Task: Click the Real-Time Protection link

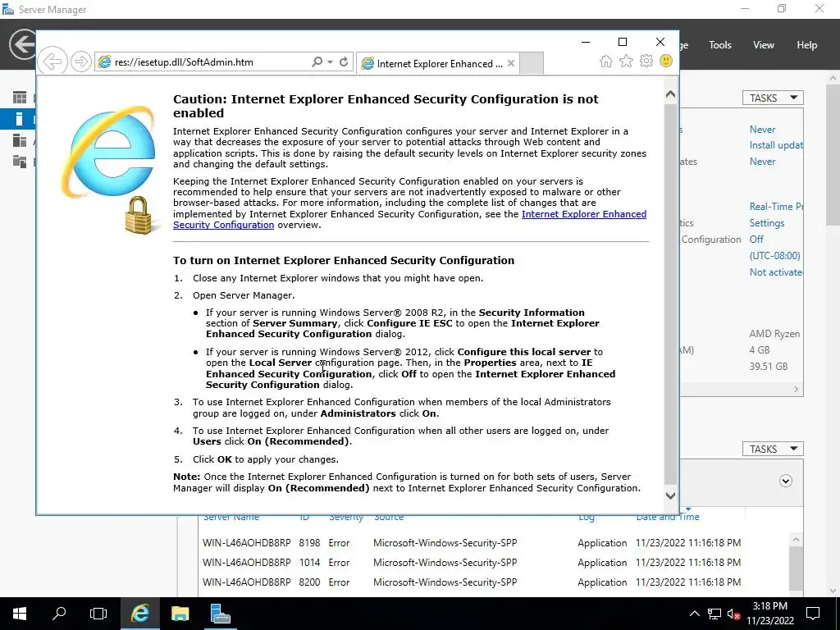Action: tap(776, 206)
